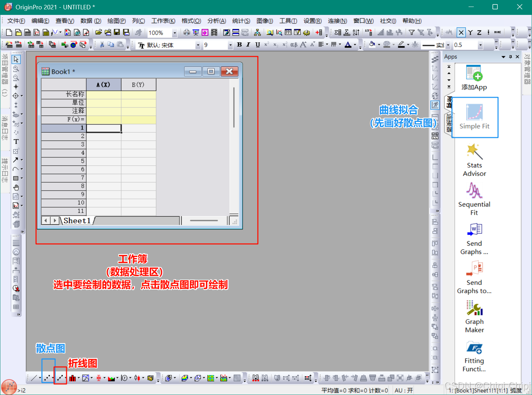The height and width of the screenshot is (395, 532).
Task: Set column as Y designation
Action: 470,33
